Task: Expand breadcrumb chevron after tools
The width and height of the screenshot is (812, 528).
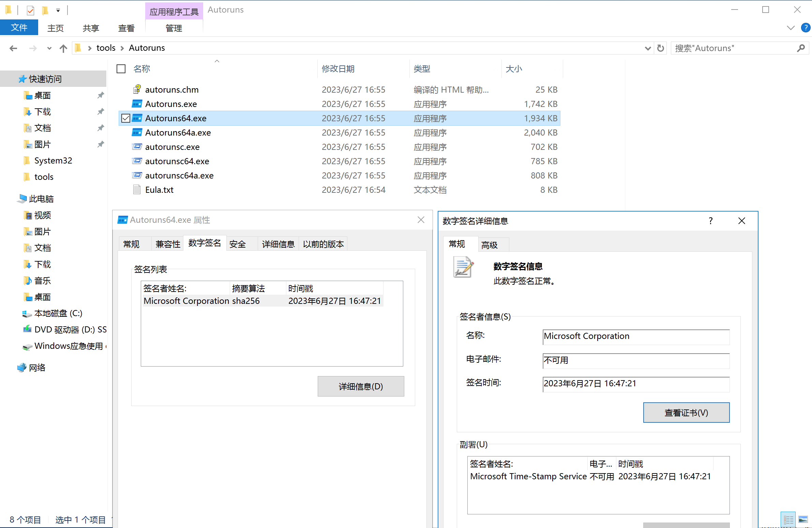Action: point(122,48)
